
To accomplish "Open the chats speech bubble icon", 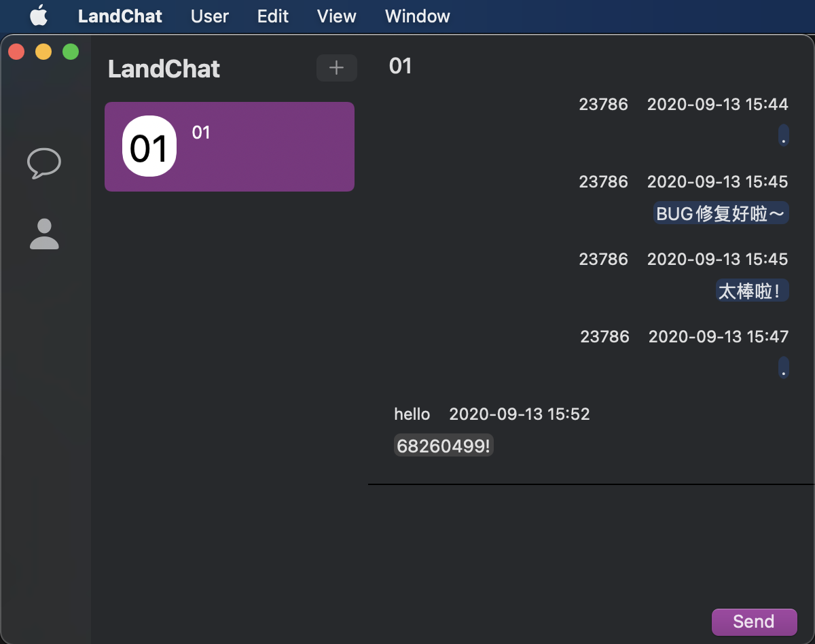I will [44, 163].
